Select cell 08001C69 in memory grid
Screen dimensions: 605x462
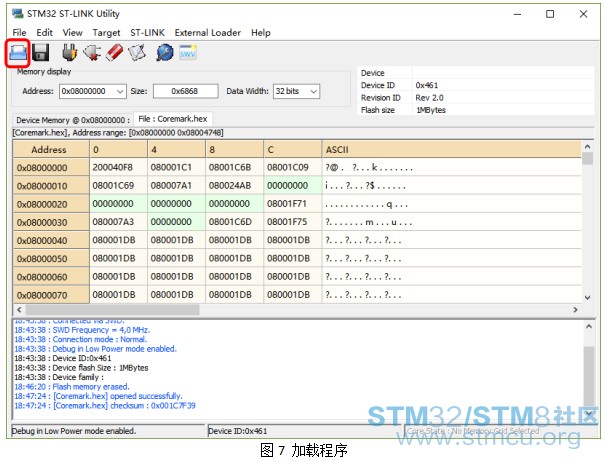118,186
